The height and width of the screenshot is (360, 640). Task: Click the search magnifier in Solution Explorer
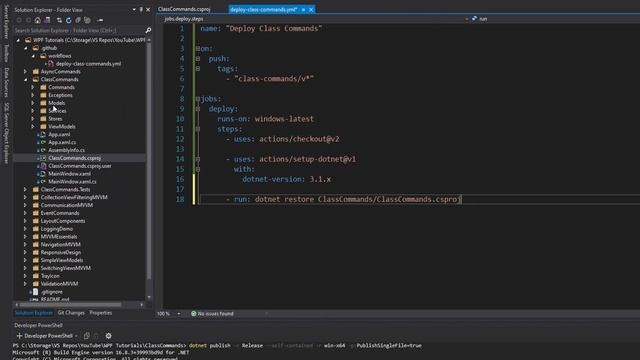pos(148,30)
